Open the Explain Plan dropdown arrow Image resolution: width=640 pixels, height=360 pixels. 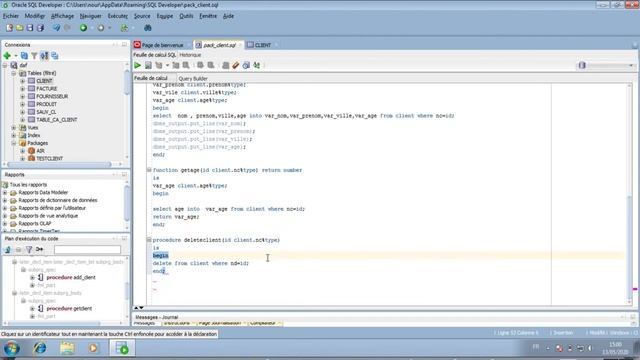(167, 65)
